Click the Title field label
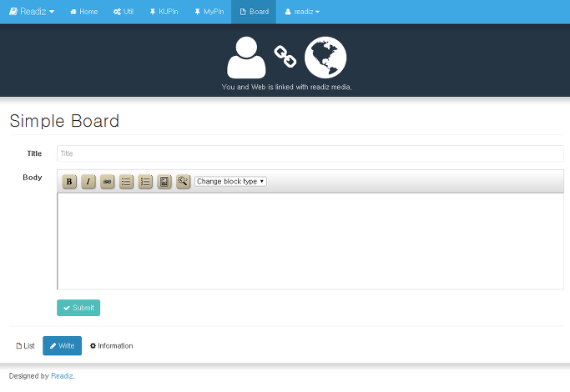The image size is (570, 392). [34, 153]
